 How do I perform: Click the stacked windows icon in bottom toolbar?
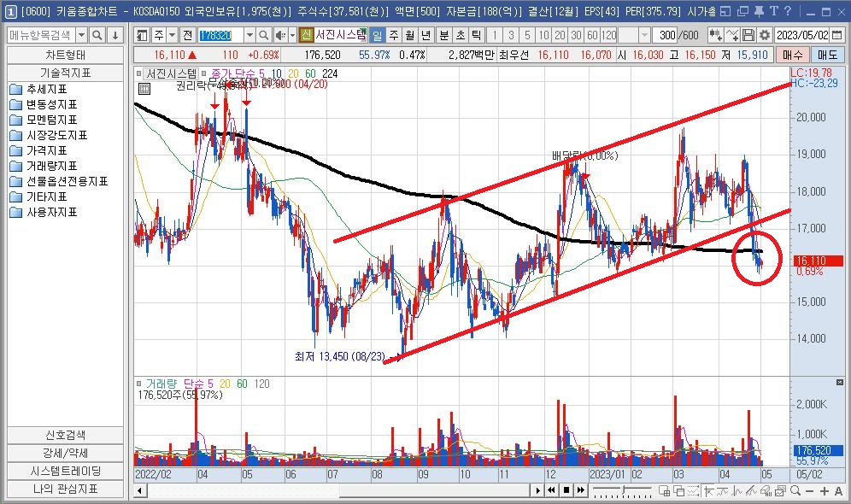pyautogui.click(x=679, y=491)
